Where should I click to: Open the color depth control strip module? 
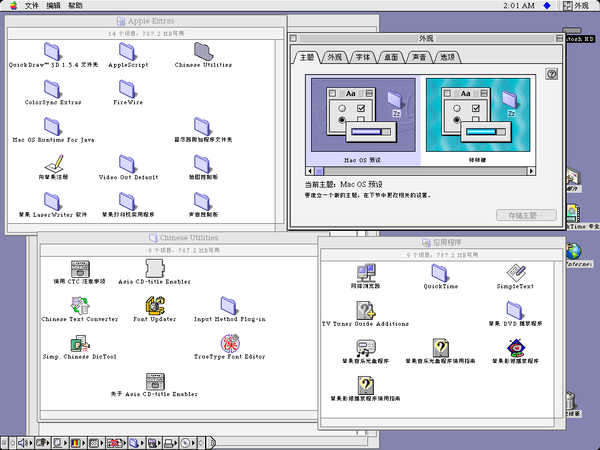[78, 443]
